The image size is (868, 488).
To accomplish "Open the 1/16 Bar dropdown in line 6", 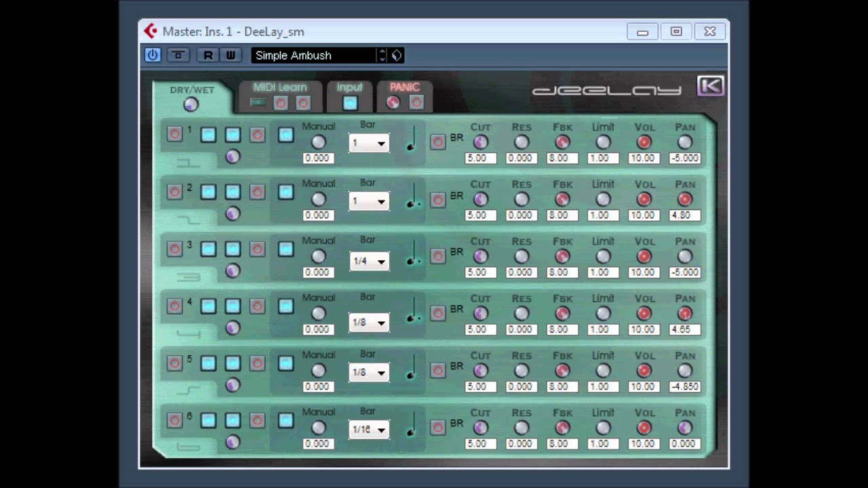I will pyautogui.click(x=369, y=429).
